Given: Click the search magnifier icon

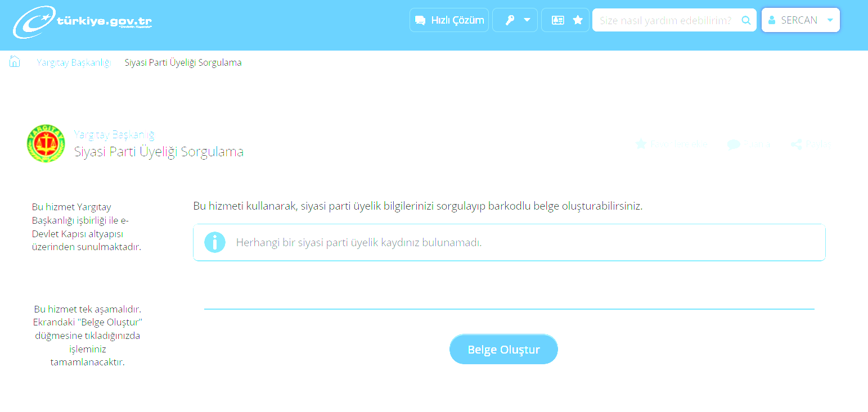Looking at the screenshot, I should [x=746, y=20].
